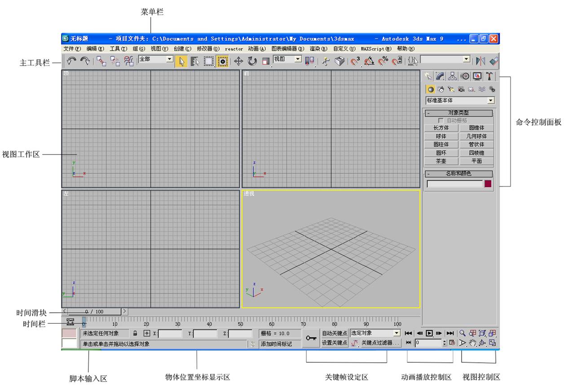573x392 pixels.
Task: Click the 关键点过滤器 button
Action: coord(381,343)
